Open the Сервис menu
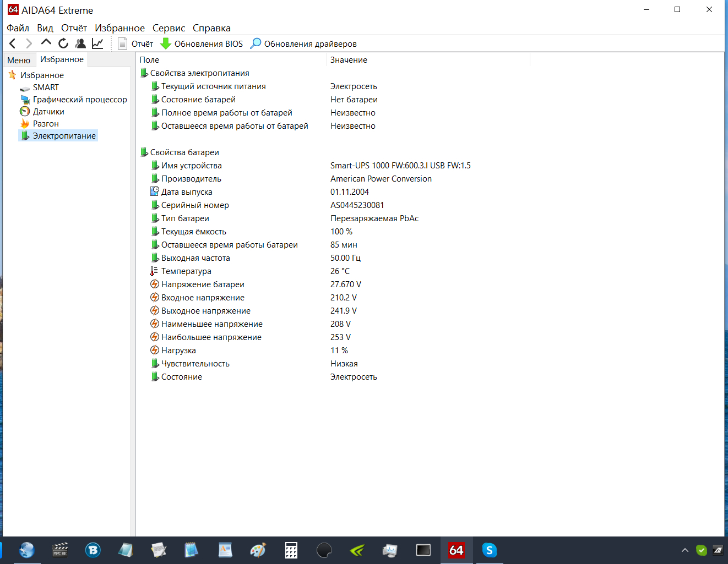Image resolution: width=728 pixels, height=564 pixels. 169,28
